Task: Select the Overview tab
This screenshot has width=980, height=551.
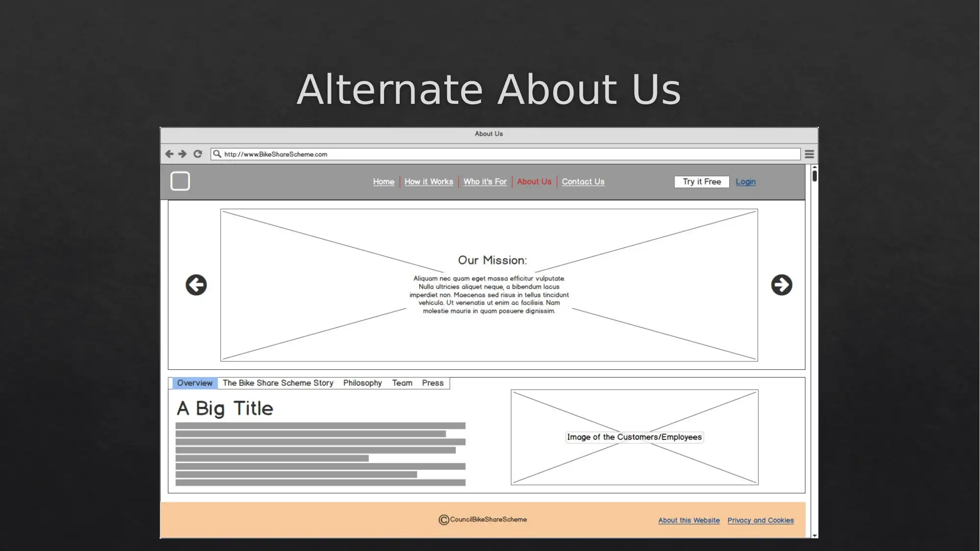Action: (194, 383)
